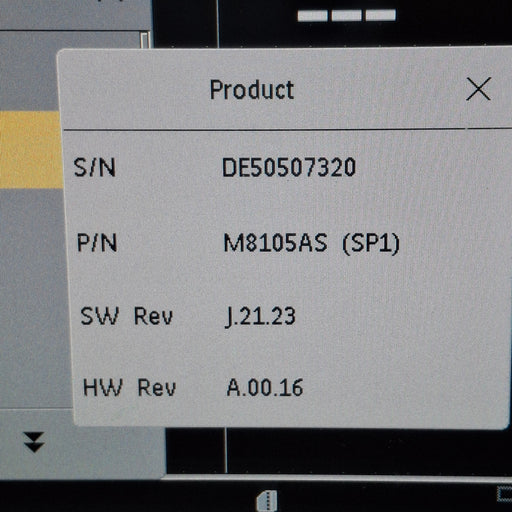Image resolution: width=512 pixels, height=512 pixels.
Task: Click the third white bar indicator at top
Action: pyautogui.click(x=381, y=15)
